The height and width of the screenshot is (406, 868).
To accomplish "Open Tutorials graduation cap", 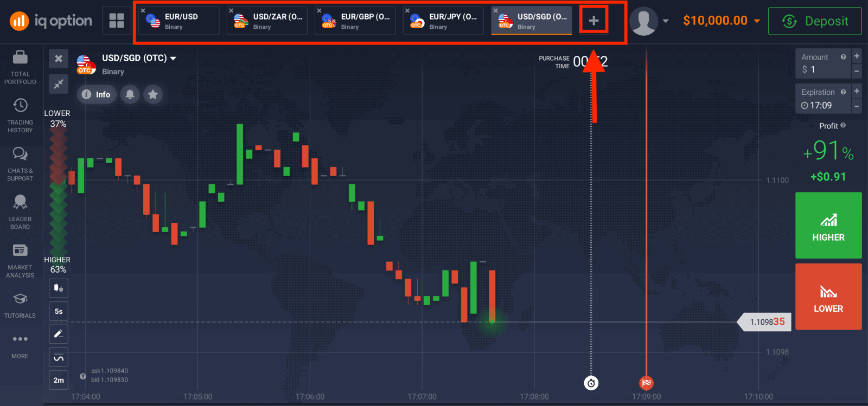I will [x=20, y=306].
